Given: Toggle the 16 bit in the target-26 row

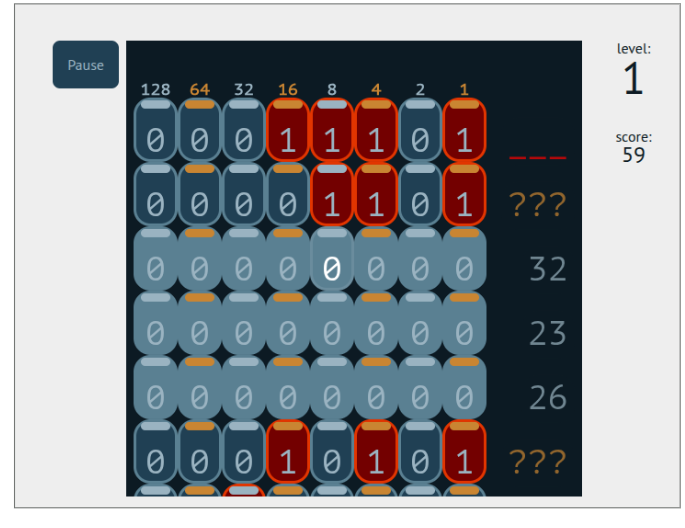Looking at the screenshot, I should [x=288, y=397].
